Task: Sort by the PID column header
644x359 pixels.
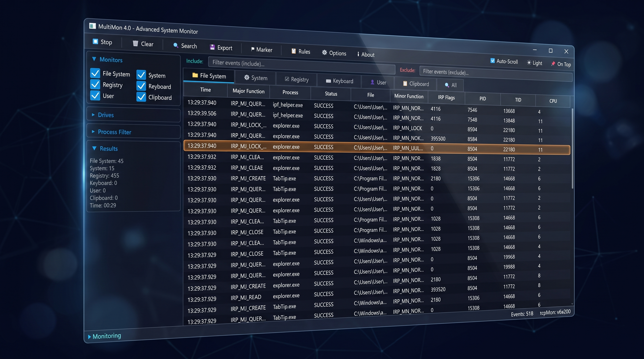Action: 483,99
